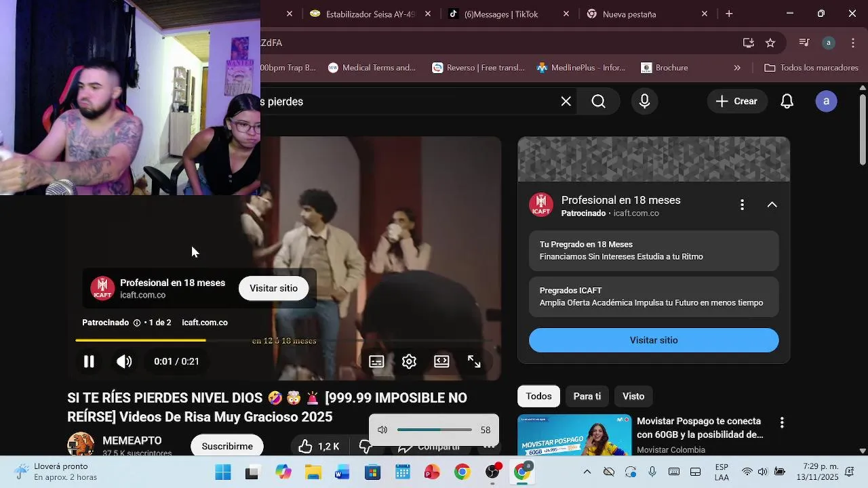Show hidden system tray icons
The image size is (868, 488).
pyautogui.click(x=587, y=472)
